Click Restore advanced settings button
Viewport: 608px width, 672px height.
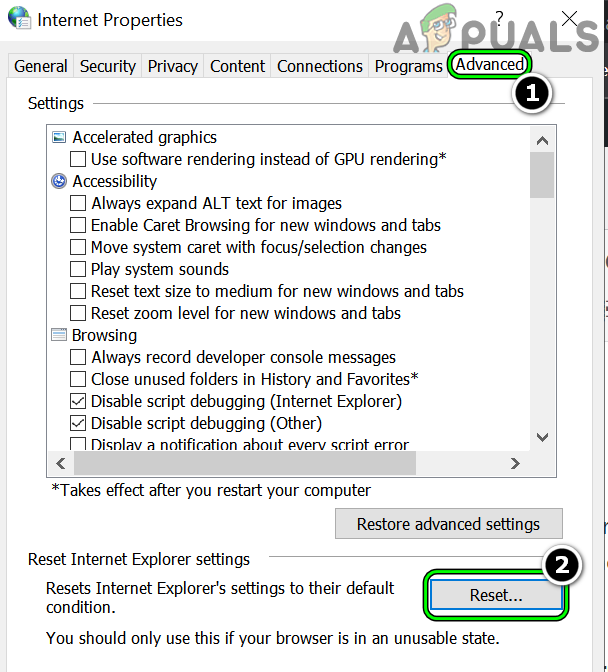click(449, 524)
